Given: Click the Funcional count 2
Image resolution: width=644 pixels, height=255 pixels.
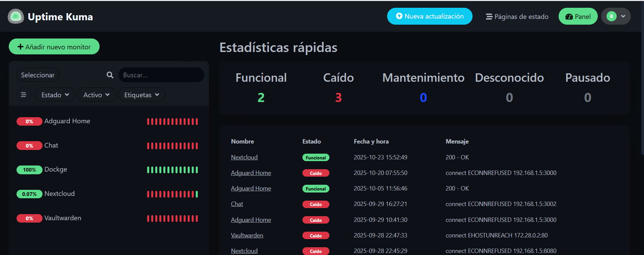Looking at the screenshot, I should click(x=261, y=98).
